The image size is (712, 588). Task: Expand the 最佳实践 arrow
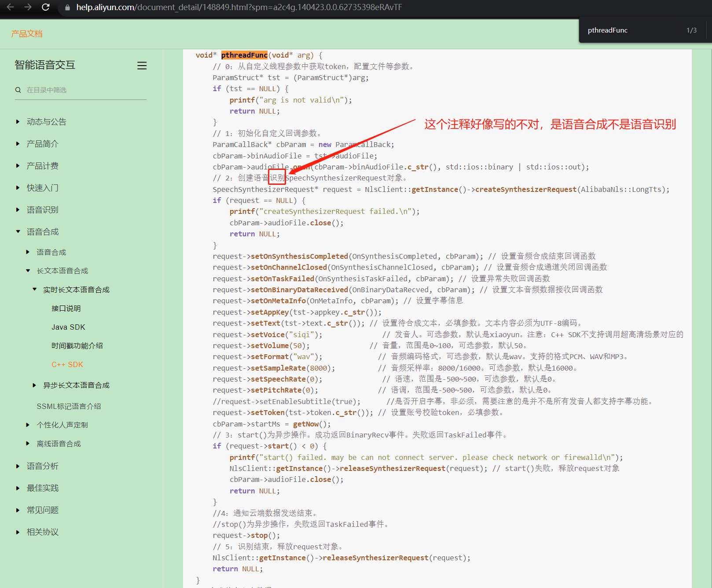click(18, 488)
